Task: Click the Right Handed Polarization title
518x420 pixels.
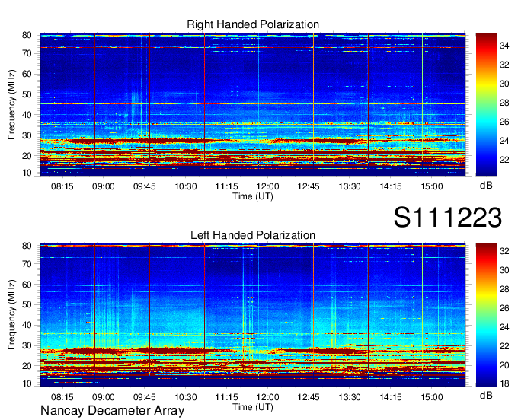Action: tap(253, 24)
